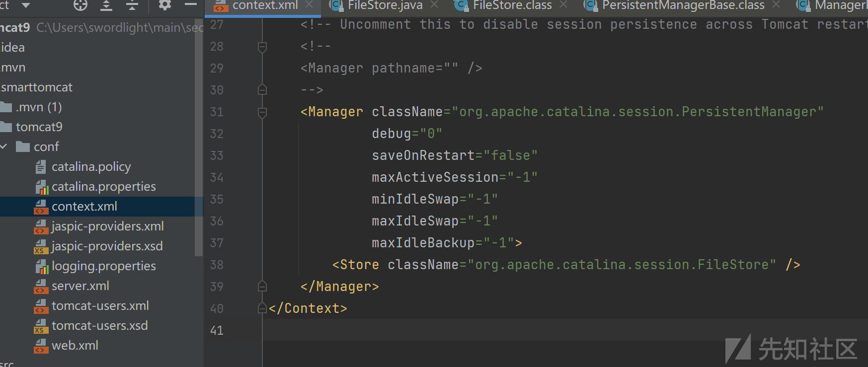
Task: Collapse the conf folder
Action: coord(4,147)
